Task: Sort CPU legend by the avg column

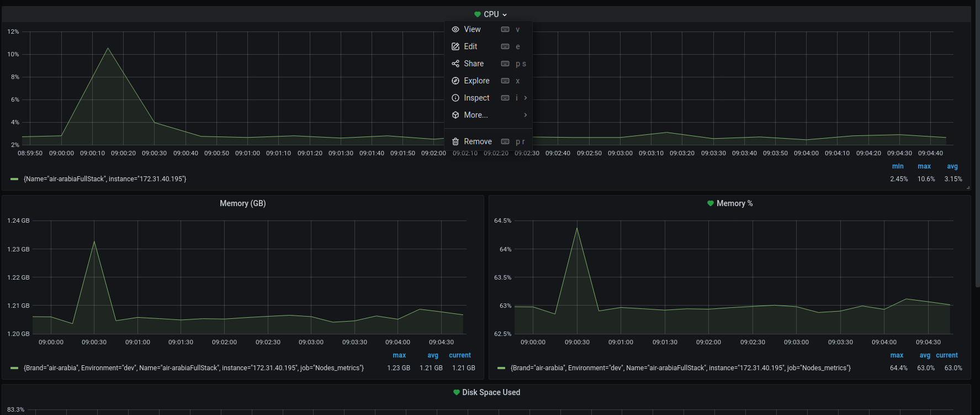Action: click(x=952, y=166)
